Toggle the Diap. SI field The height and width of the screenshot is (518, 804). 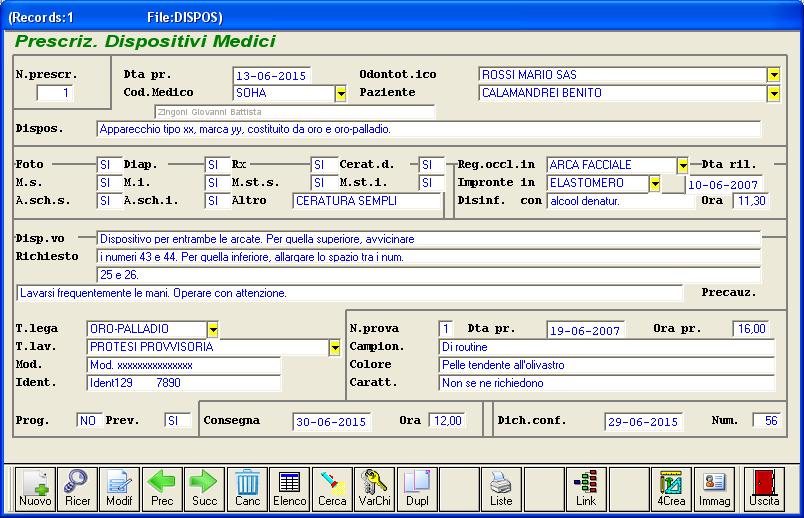pos(217,165)
